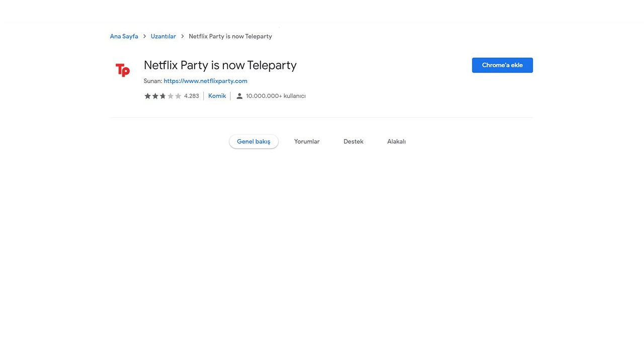Click the first rating star
Screen dimensions: 644x362
coord(148,96)
